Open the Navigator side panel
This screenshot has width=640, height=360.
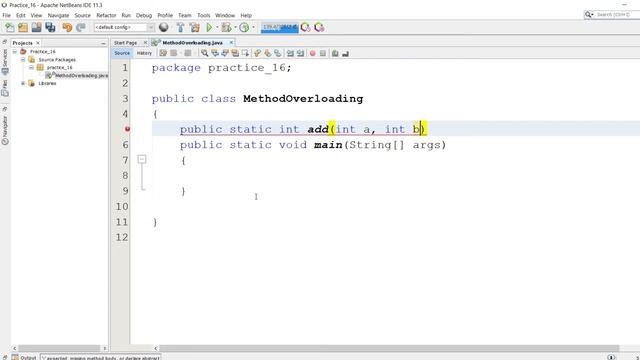point(5,131)
